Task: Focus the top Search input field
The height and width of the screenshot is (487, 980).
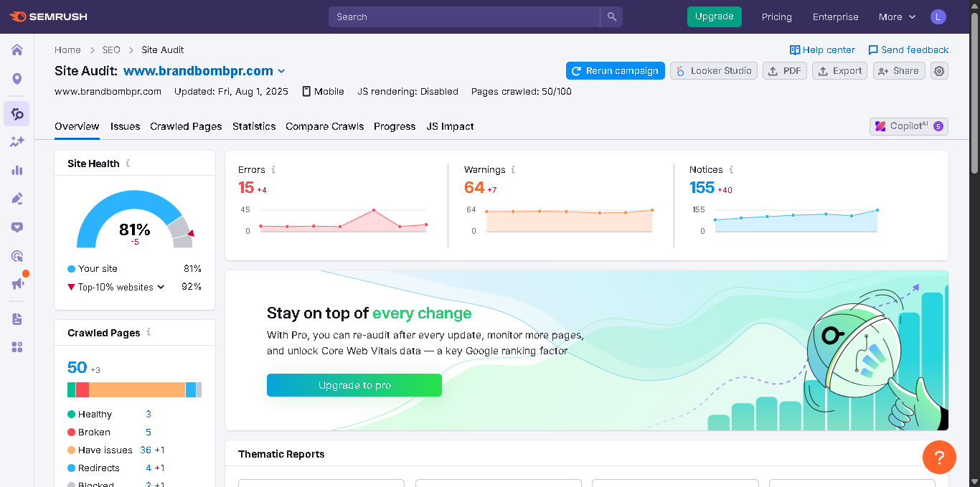Action: point(464,16)
